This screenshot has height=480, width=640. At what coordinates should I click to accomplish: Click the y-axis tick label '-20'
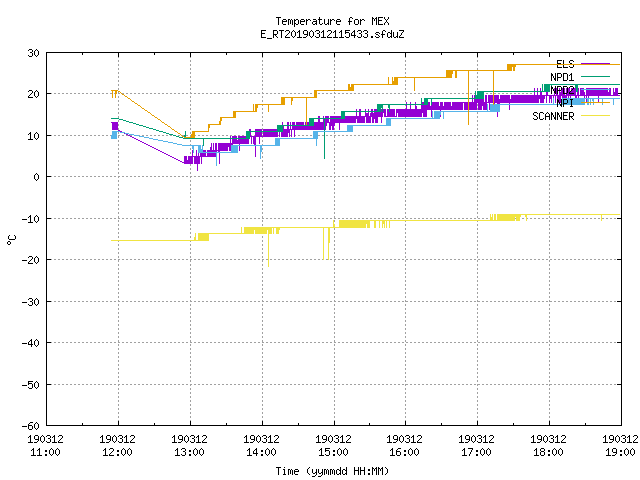[31, 260]
